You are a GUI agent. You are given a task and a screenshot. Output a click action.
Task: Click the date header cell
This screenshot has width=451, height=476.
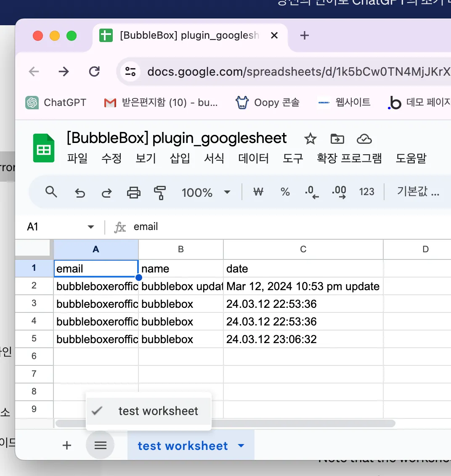[x=303, y=269]
